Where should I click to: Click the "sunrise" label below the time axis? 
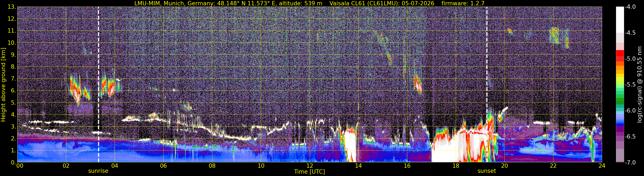pos(98,171)
